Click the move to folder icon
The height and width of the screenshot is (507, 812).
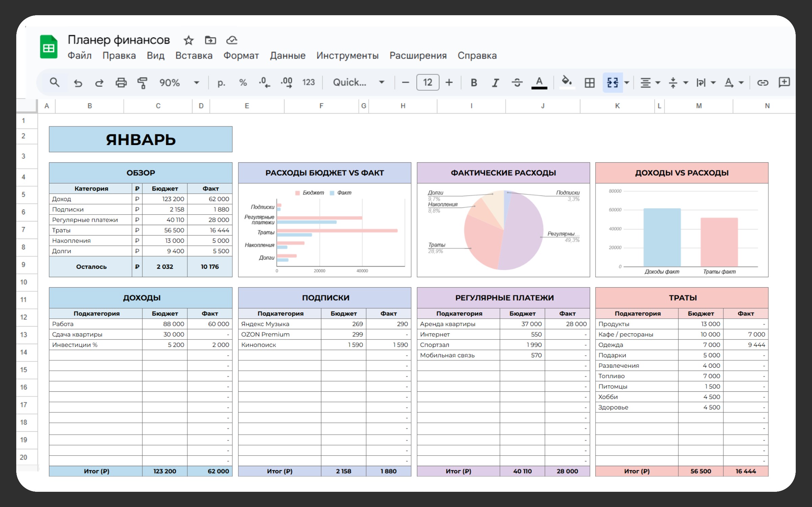coord(210,40)
